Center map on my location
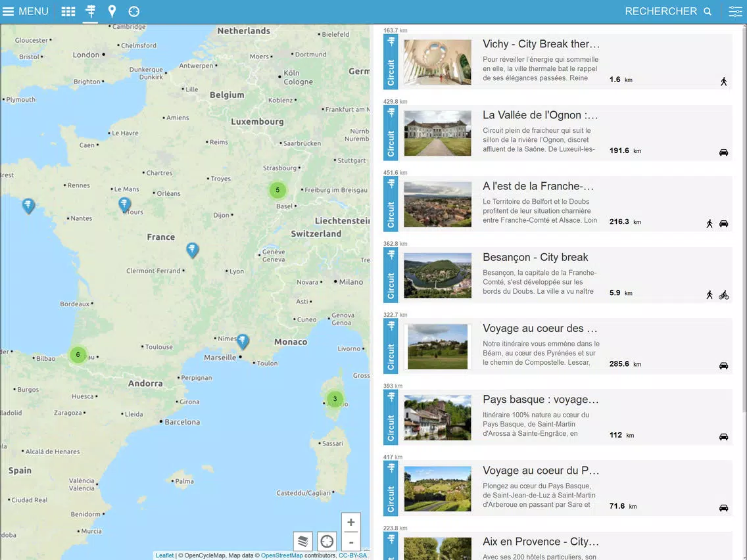 point(327,541)
